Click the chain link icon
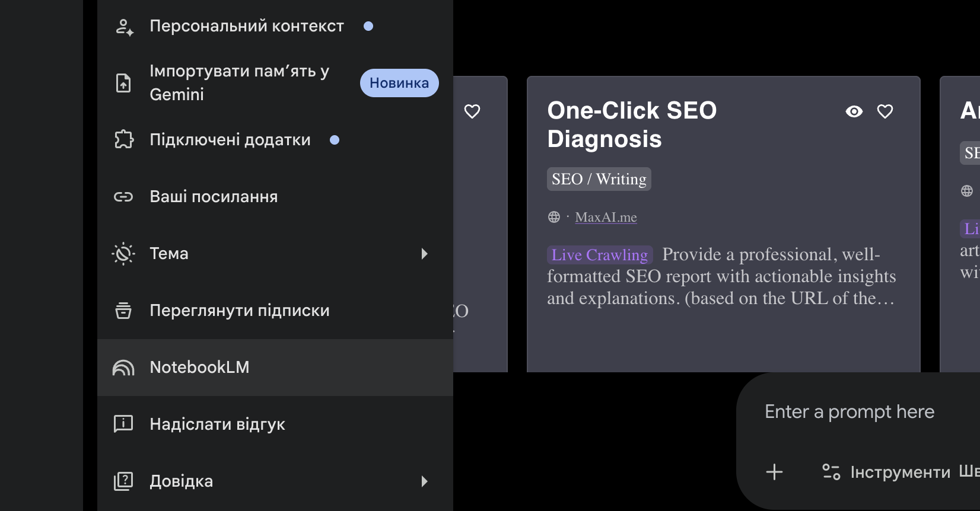Screen dimensions: 980x511 (x=123, y=197)
